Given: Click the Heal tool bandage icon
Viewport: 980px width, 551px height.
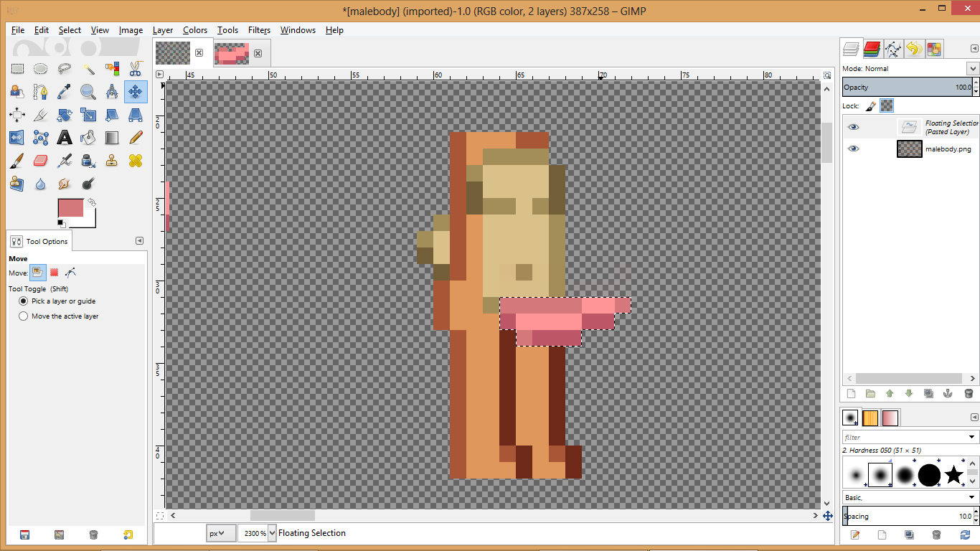Looking at the screenshot, I should point(136,160).
